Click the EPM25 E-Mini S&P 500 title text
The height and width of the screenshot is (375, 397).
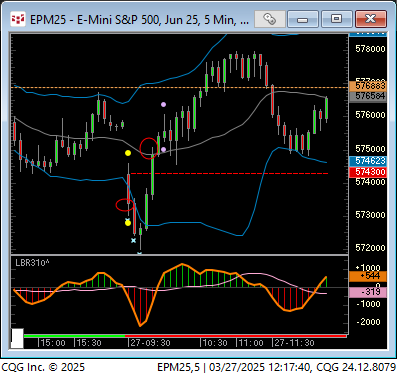click(x=139, y=20)
